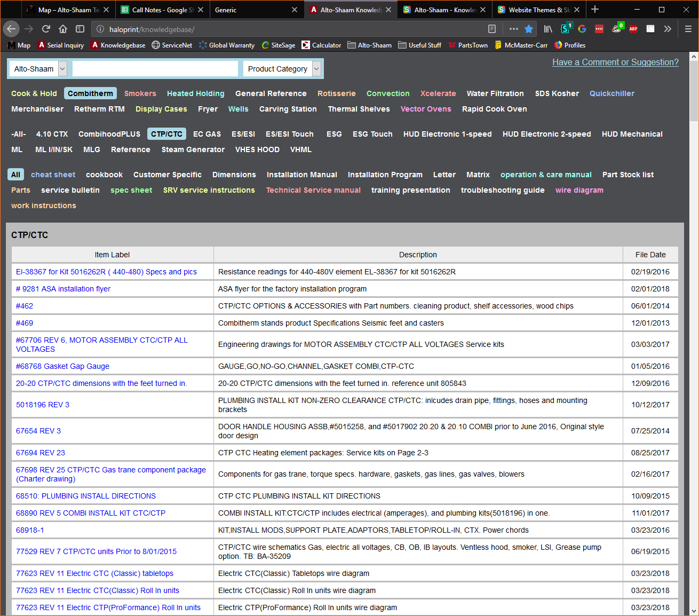Open the hamburger application menu
This screenshot has height=616, width=699.
tap(688, 29)
